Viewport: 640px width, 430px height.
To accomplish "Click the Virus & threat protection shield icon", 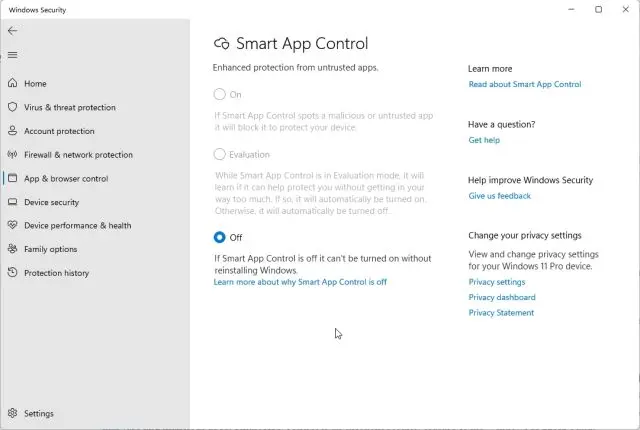I will 13,107.
